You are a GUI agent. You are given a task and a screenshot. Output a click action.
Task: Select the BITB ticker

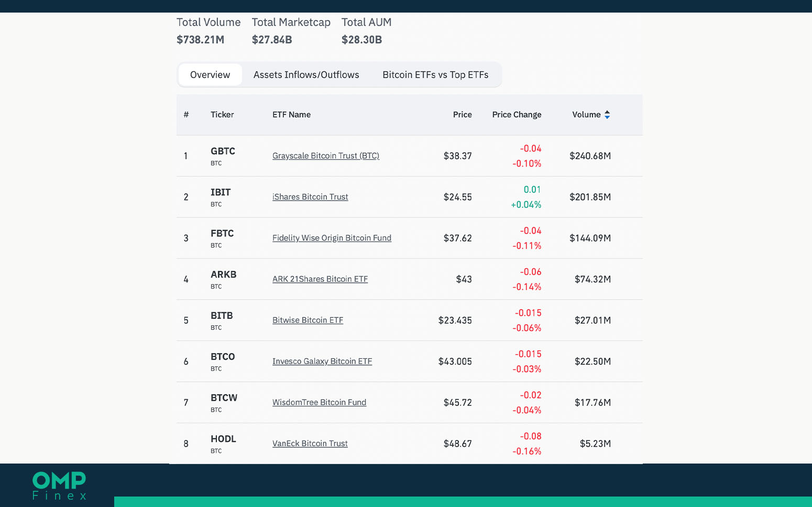click(x=222, y=316)
